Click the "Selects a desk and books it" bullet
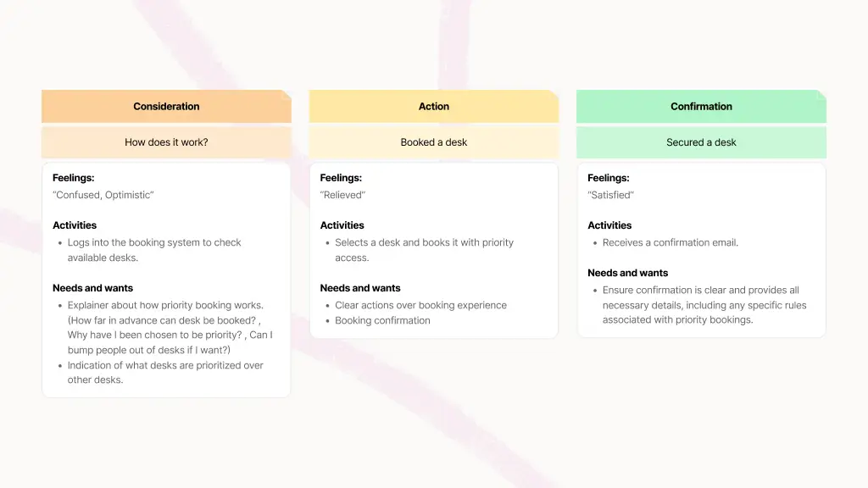 click(424, 250)
